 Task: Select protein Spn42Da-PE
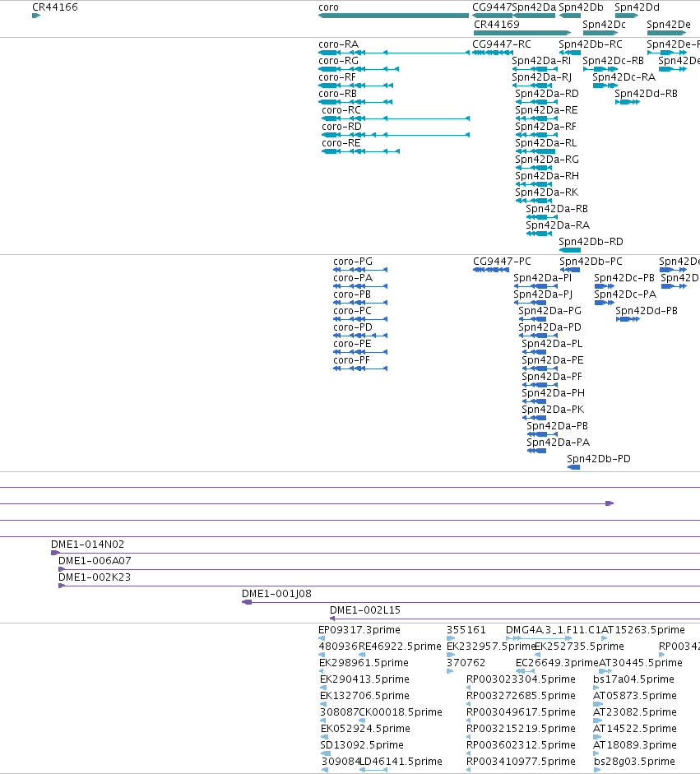(553, 360)
